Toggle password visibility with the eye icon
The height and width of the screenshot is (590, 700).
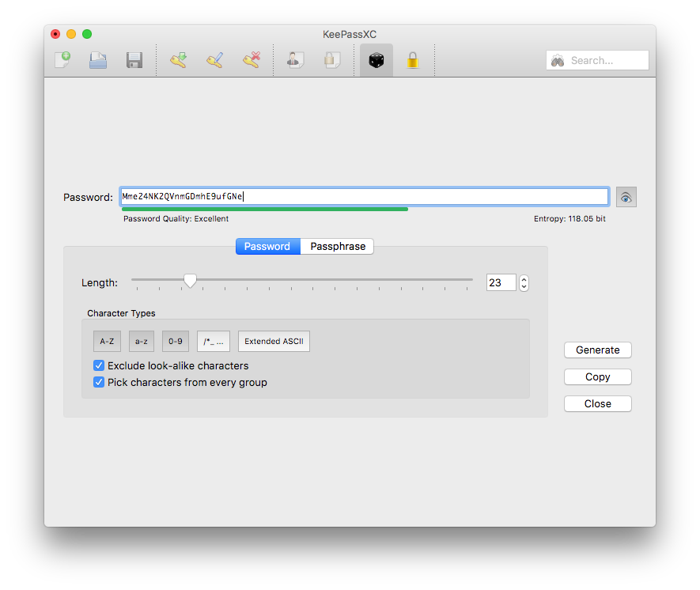[626, 197]
